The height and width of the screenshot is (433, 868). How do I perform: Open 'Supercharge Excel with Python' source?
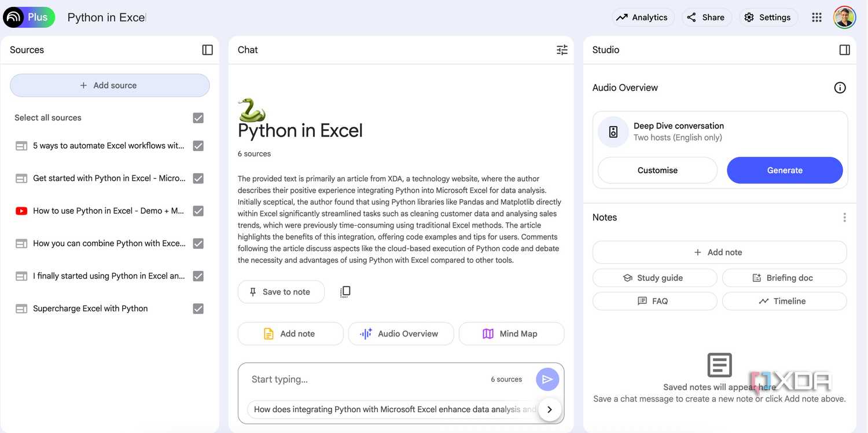click(90, 309)
